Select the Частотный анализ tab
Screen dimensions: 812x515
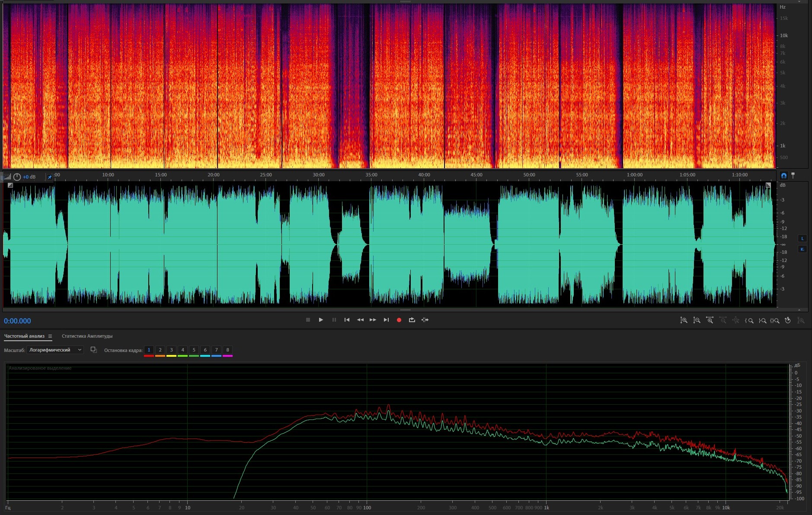tap(24, 336)
